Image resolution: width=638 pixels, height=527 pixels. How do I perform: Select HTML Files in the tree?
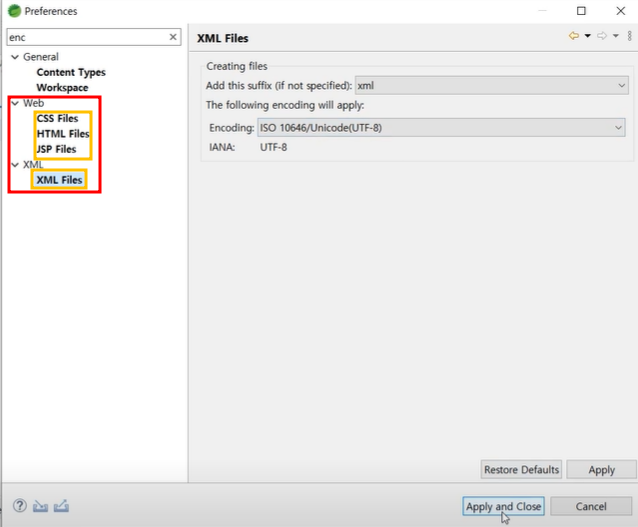point(63,134)
